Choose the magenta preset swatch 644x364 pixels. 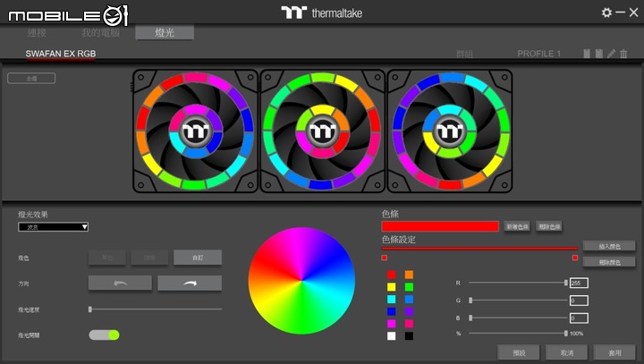click(392, 324)
